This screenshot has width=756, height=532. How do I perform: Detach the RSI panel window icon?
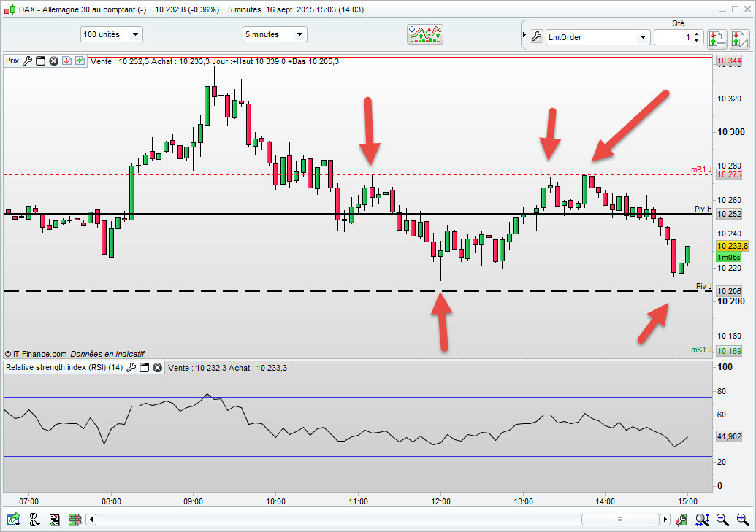144,368
